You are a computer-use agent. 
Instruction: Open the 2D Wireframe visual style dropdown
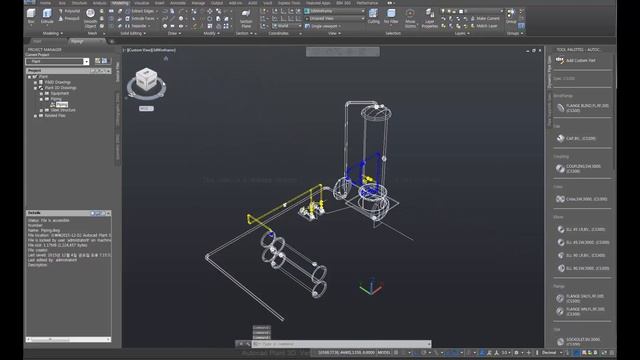pyautogui.click(x=334, y=11)
